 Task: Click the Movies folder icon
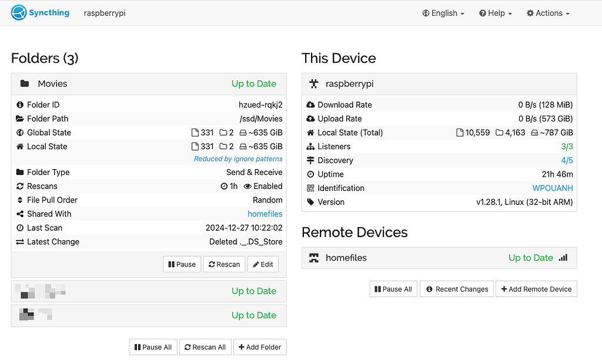25,84
